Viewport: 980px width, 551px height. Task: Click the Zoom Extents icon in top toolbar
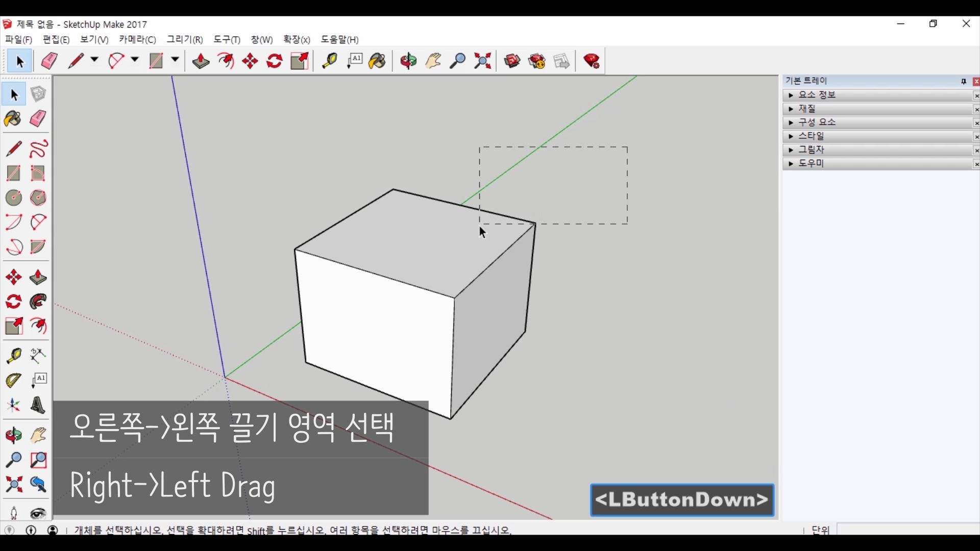(482, 61)
